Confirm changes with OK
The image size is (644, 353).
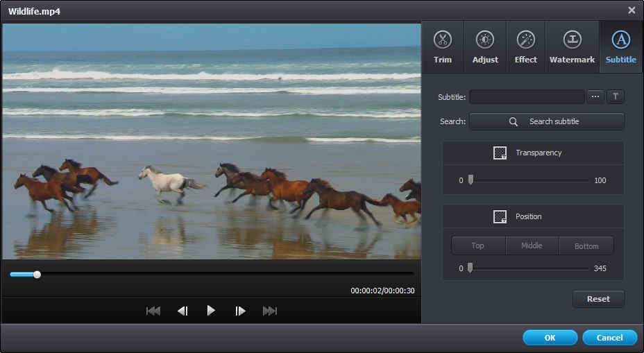click(x=550, y=338)
